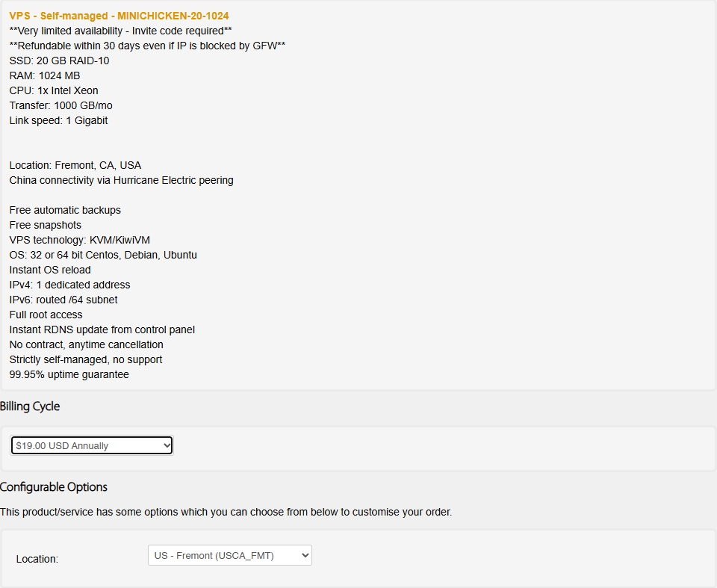Click the Location: label
Viewport: 717px width, 588px height.
tap(37, 559)
